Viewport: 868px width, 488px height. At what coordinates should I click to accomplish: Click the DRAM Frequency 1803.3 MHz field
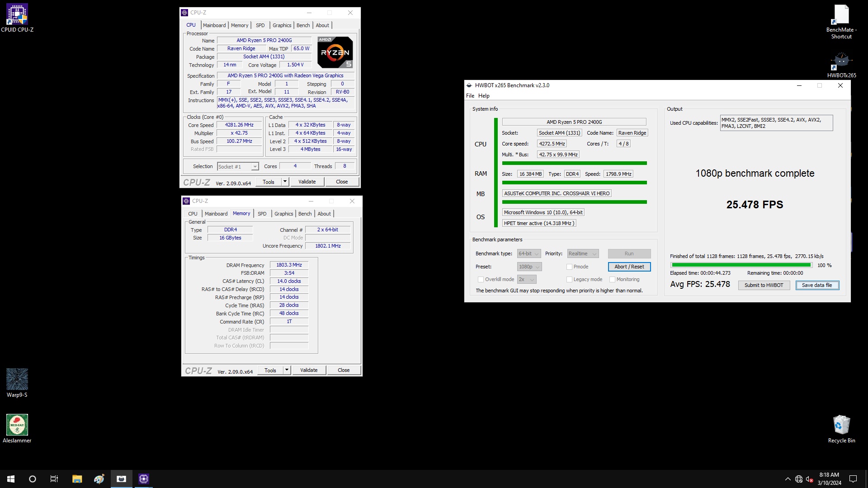click(289, 265)
